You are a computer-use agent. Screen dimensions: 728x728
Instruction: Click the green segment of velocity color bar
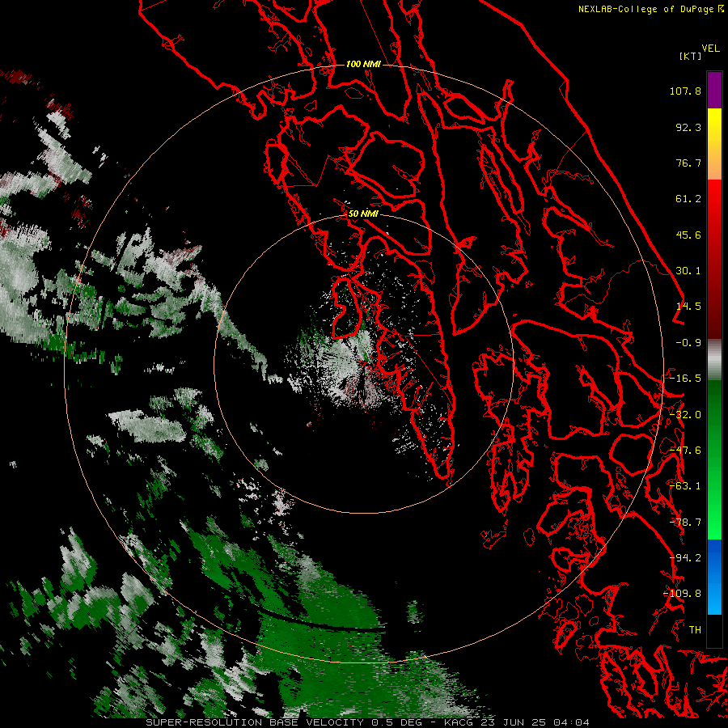(714, 459)
